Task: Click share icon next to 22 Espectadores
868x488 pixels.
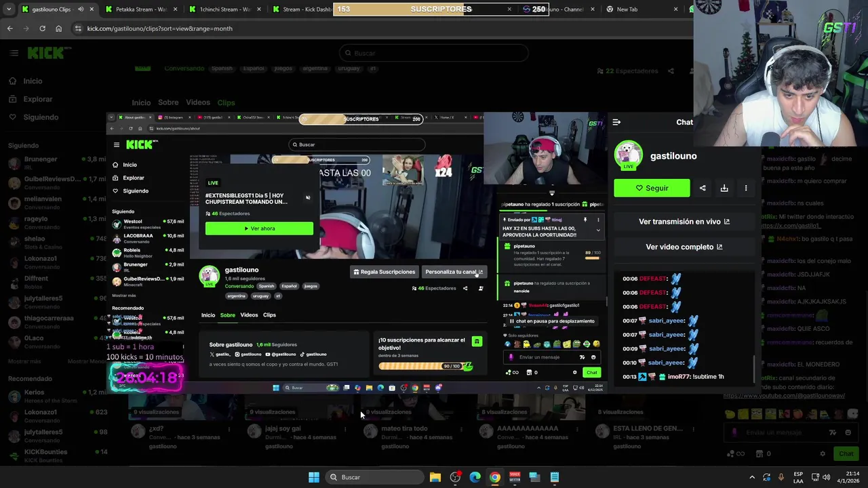Action: click(x=671, y=70)
